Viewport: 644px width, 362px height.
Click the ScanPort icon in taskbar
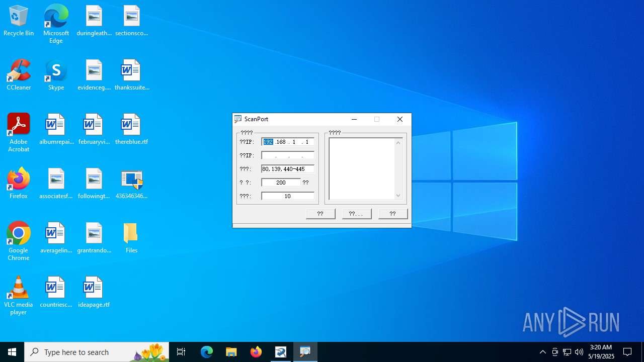305,352
